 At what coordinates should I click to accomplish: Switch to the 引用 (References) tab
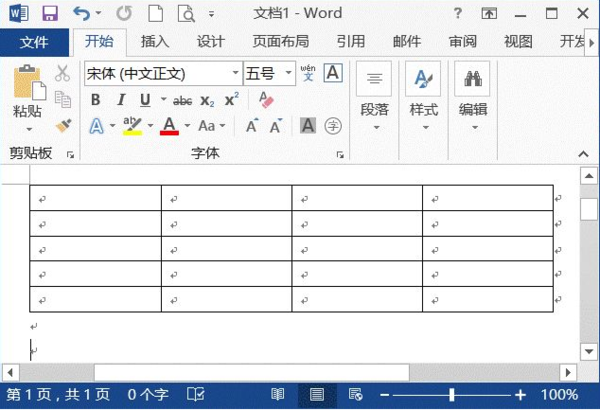(x=351, y=41)
